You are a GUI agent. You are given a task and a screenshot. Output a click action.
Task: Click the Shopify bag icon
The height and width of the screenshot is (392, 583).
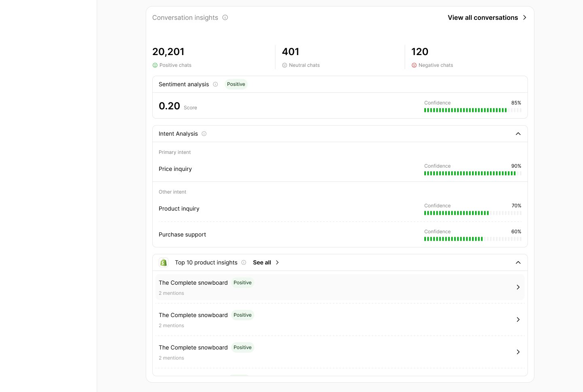click(164, 262)
